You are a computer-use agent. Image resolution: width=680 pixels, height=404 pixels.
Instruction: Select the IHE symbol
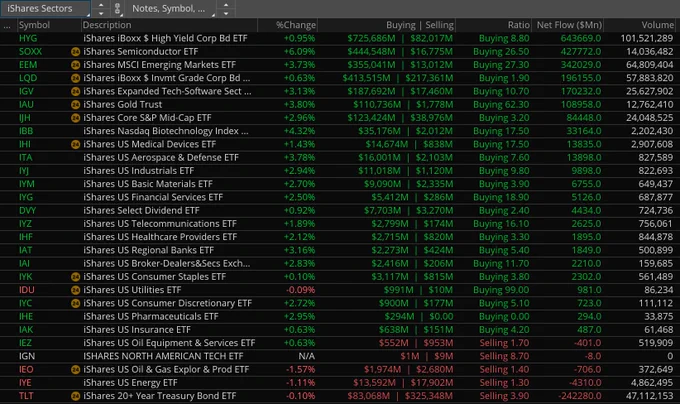coord(26,316)
